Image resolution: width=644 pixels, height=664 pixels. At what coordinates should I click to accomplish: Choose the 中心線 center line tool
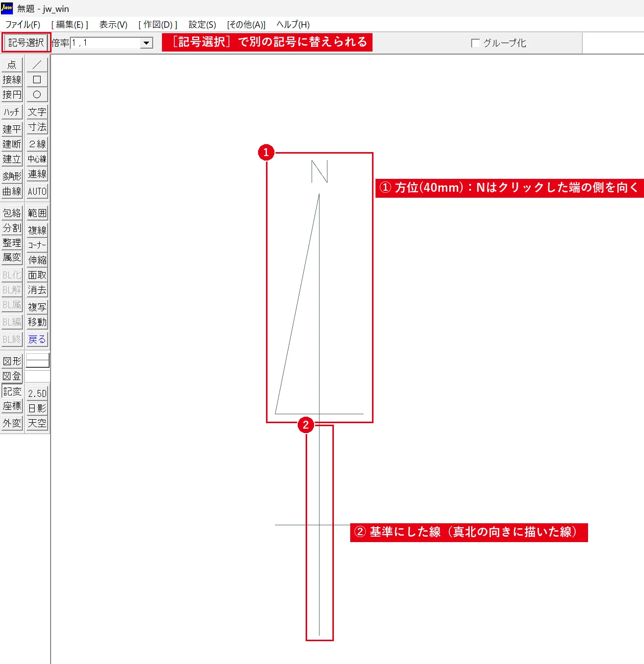pyautogui.click(x=37, y=159)
